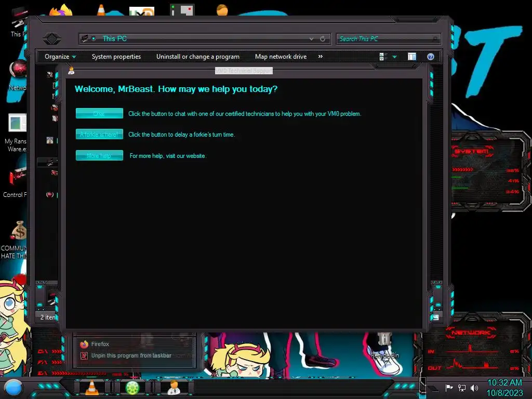Open the doctor support taskbar icon

(x=174, y=388)
